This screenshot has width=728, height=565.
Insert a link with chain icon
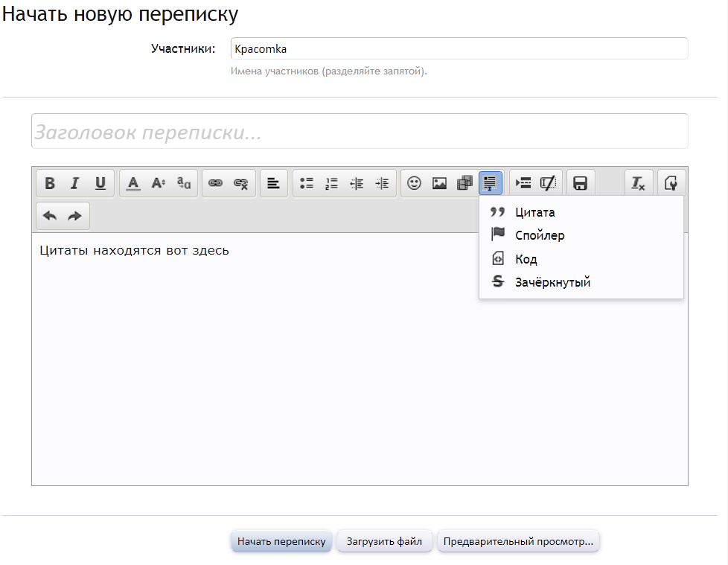pos(215,183)
